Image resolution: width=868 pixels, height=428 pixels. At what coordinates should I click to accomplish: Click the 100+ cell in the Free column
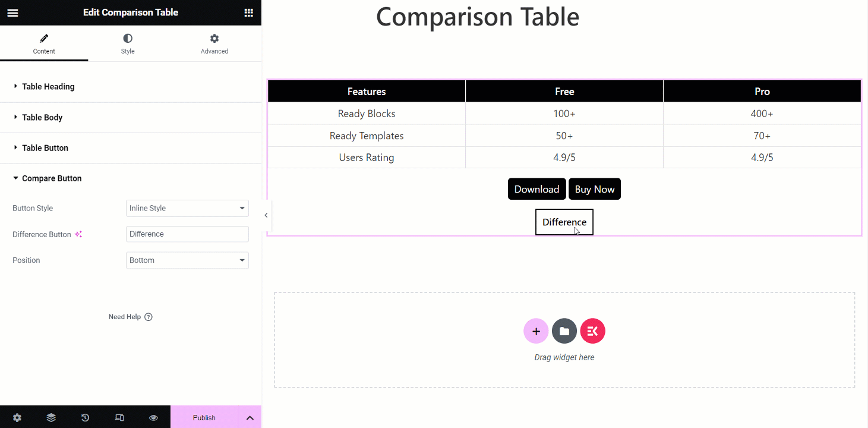coord(564,114)
